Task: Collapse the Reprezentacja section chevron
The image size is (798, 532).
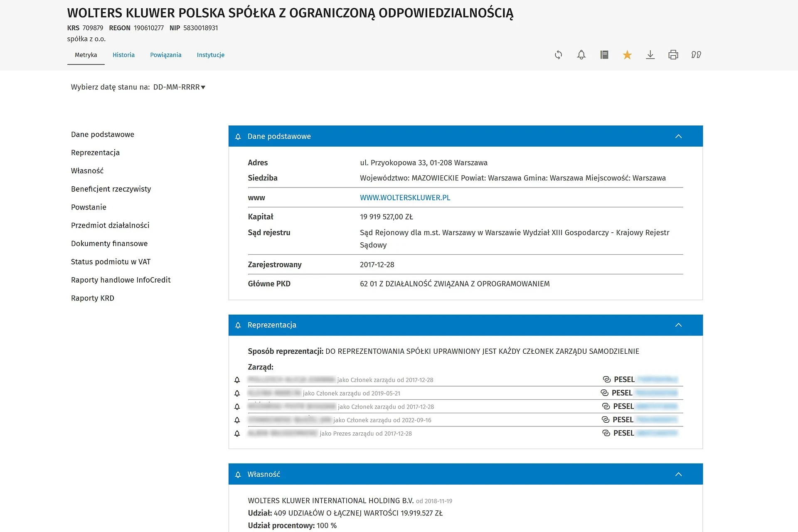Action: pyautogui.click(x=679, y=325)
